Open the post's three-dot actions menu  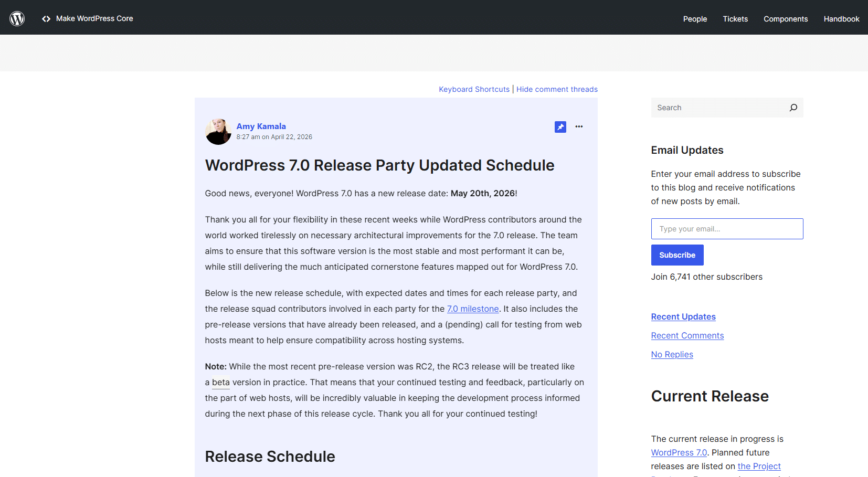[x=579, y=126]
